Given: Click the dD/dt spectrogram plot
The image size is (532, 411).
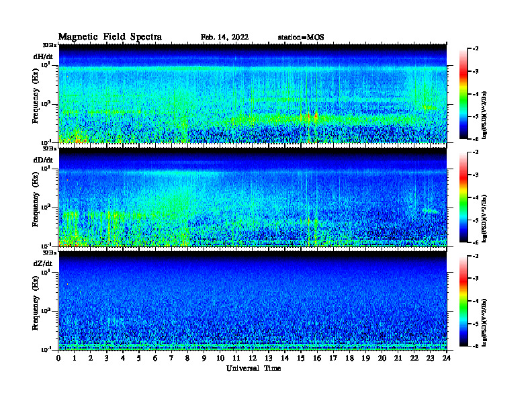Looking at the screenshot, I should (x=253, y=197).
